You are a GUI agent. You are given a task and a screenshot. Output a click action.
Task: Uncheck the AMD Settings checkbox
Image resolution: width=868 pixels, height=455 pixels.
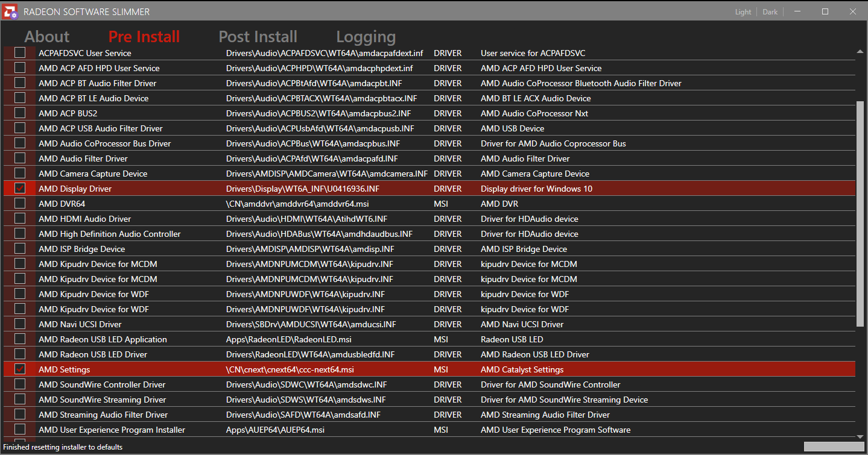pos(20,369)
